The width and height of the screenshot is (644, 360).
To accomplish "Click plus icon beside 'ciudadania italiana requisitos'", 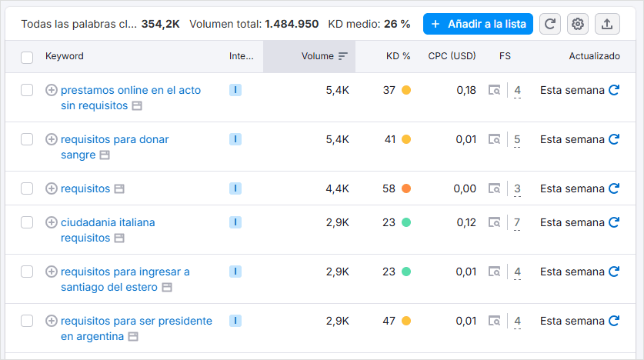I will click(52, 222).
